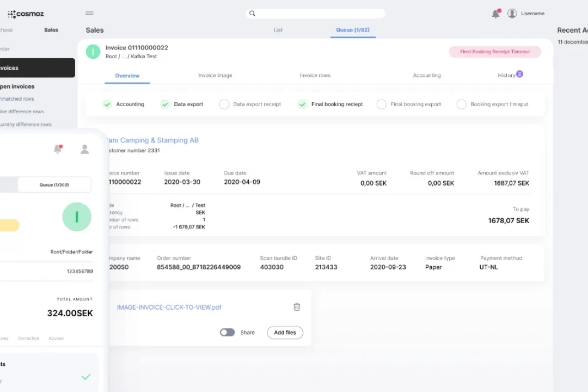Click the cosmoz logo
588x392 pixels.
click(x=26, y=14)
